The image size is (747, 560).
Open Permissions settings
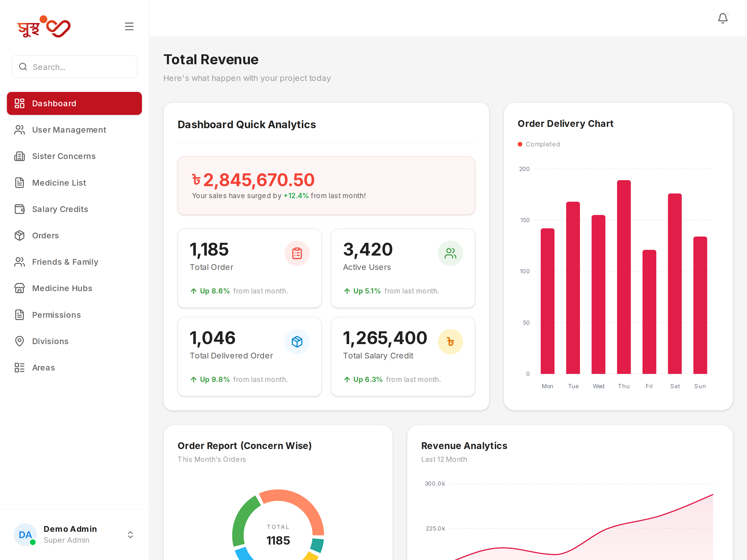coord(74,315)
